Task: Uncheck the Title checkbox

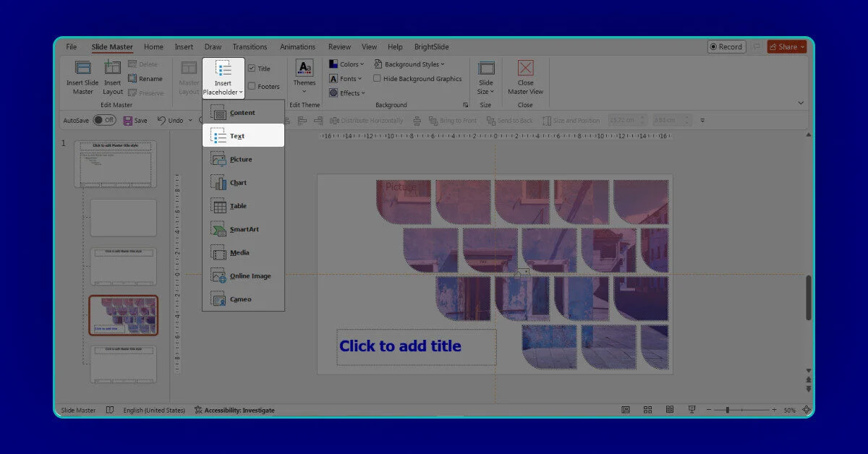Action: [x=252, y=69]
